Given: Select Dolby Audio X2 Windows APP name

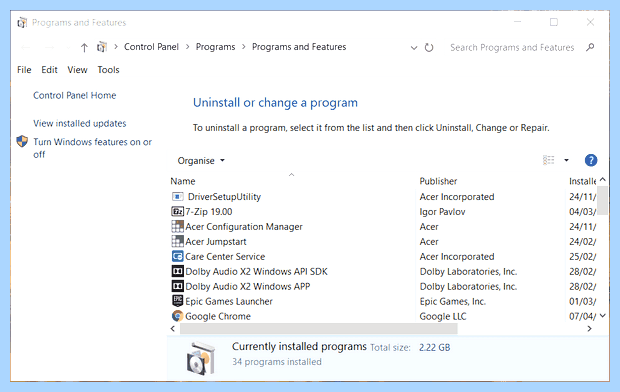Looking at the screenshot, I should pos(248,286).
